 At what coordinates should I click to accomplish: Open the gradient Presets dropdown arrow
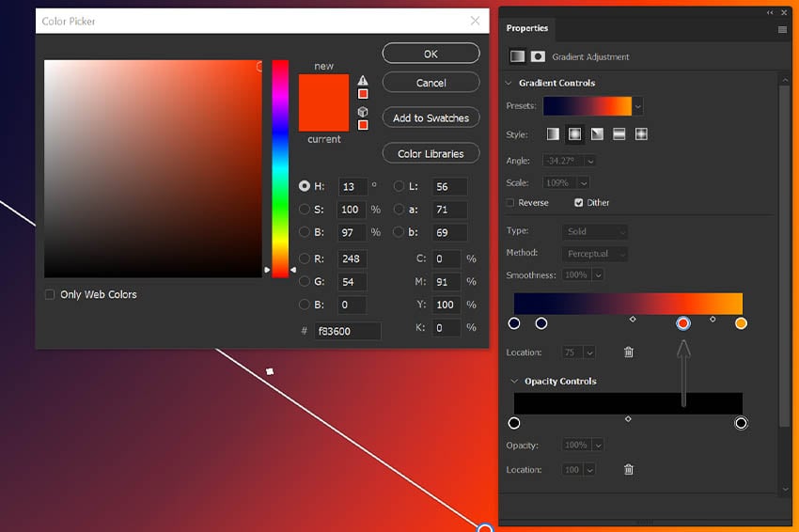click(637, 106)
